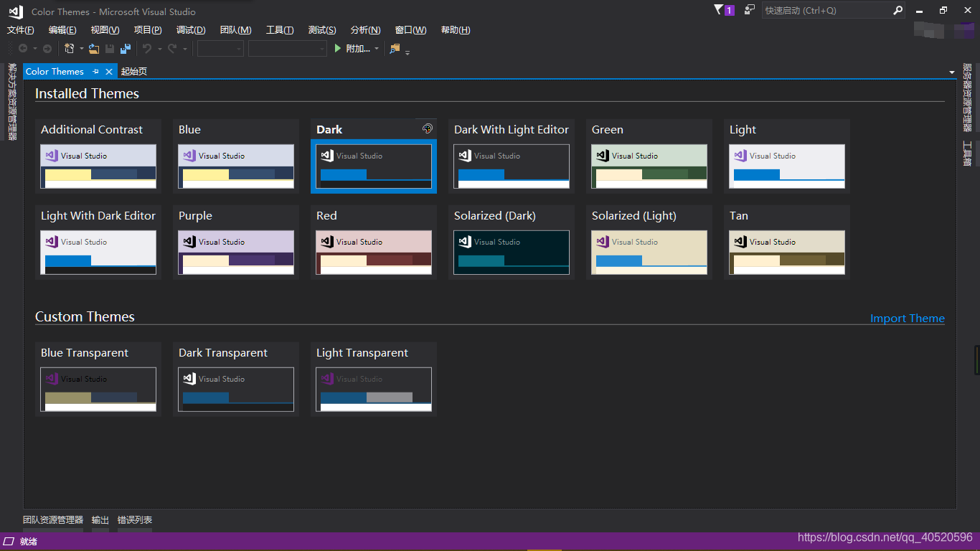Select the Dark Transparent custom theme
The width and height of the screenshot is (980, 551).
236,379
